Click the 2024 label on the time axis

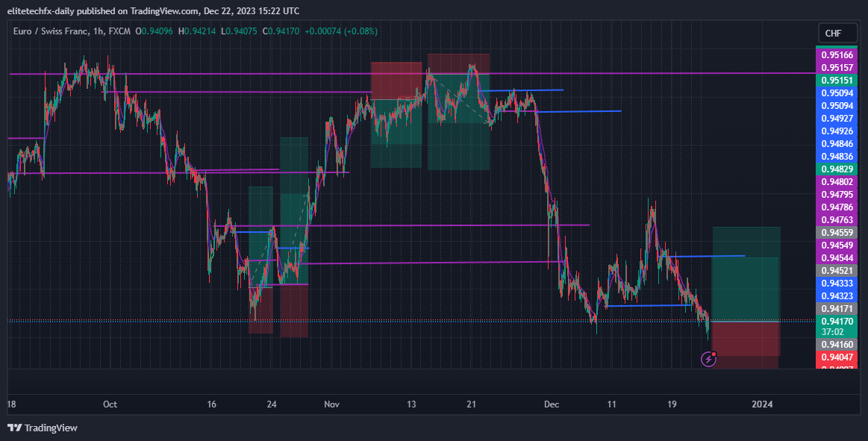pos(762,404)
